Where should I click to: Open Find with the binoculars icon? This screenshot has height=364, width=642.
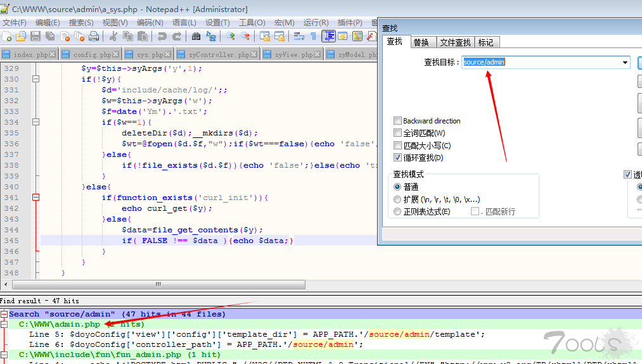[x=196, y=37]
